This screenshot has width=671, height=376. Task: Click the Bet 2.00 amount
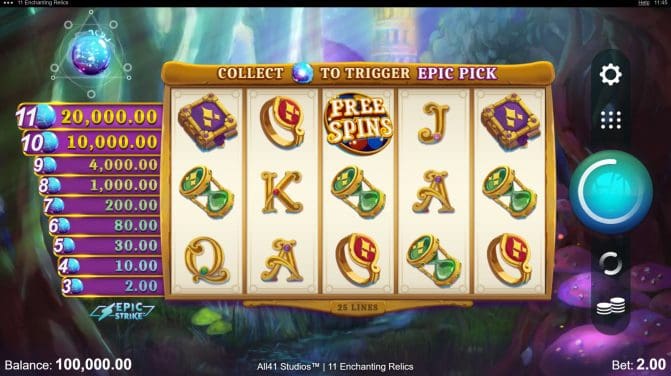[639, 364]
